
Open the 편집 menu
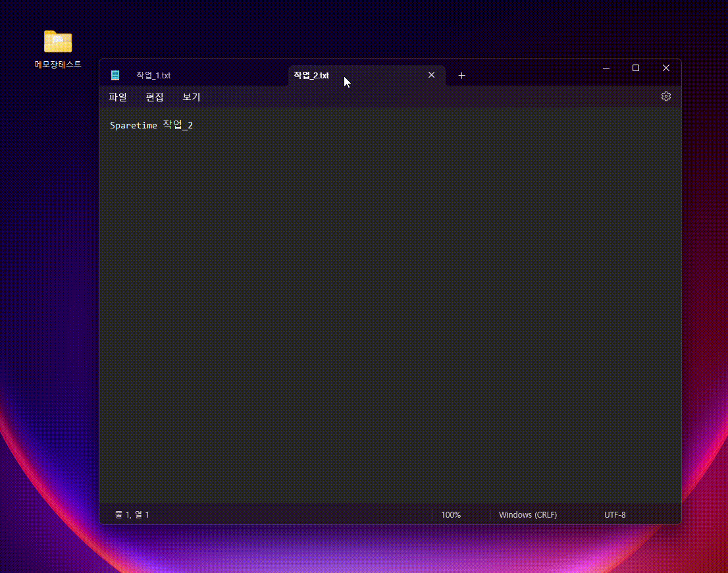155,97
